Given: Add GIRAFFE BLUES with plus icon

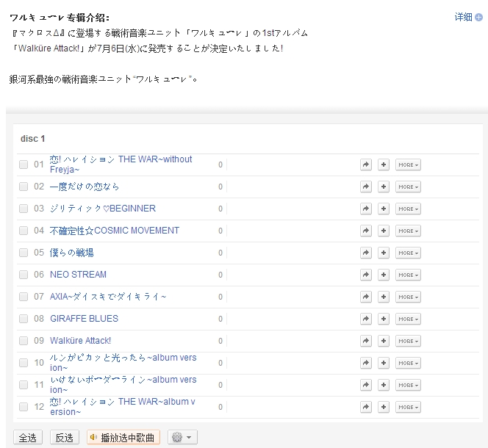Looking at the screenshot, I should 384,319.
